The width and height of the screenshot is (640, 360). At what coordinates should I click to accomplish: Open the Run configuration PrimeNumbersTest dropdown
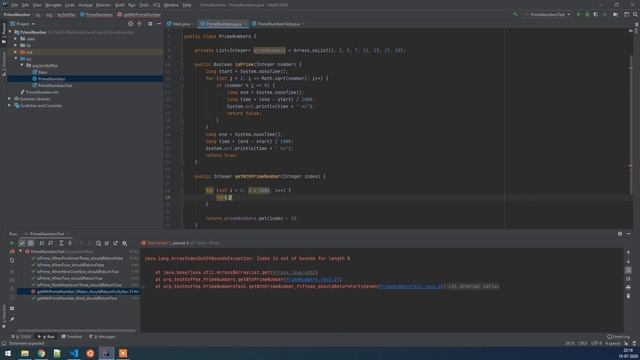click(x=548, y=14)
